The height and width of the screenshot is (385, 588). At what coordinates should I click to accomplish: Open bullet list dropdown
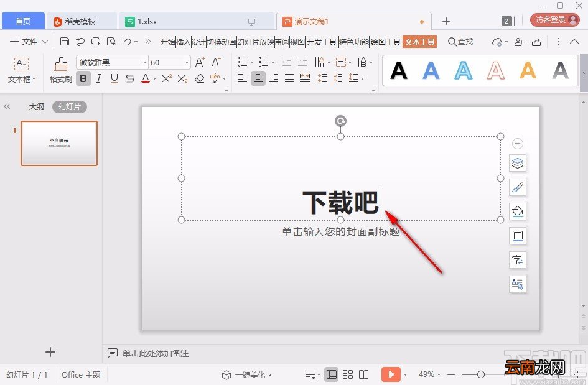click(251, 62)
